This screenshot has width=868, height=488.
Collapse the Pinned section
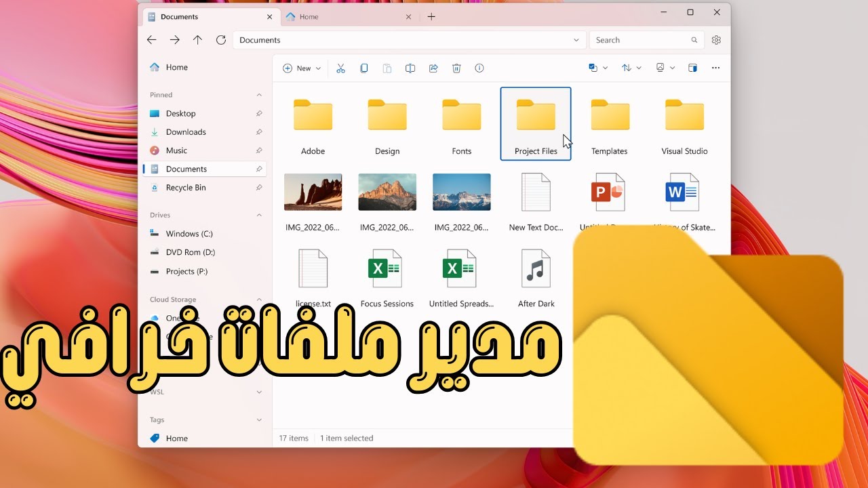tap(259, 95)
